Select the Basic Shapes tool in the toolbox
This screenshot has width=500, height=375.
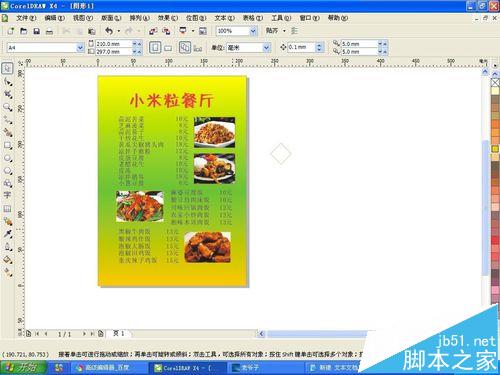tap(8, 183)
